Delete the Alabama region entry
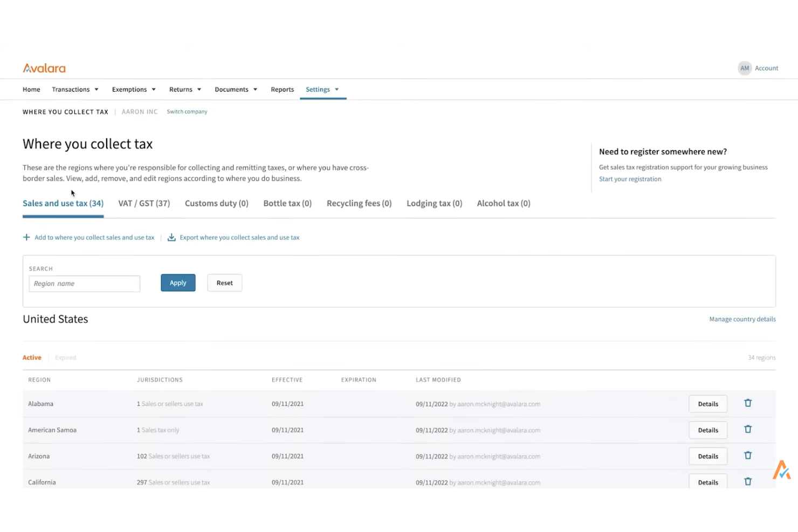 pyautogui.click(x=748, y=403)
